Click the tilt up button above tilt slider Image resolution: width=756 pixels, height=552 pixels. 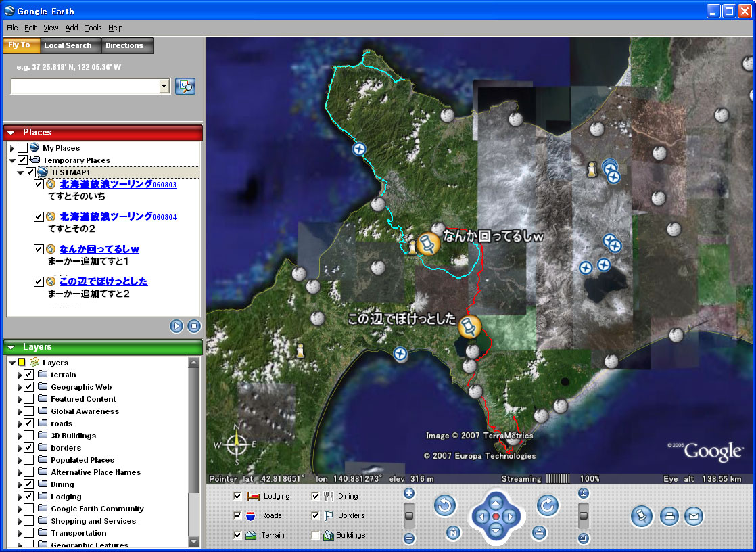coord(584,493)
